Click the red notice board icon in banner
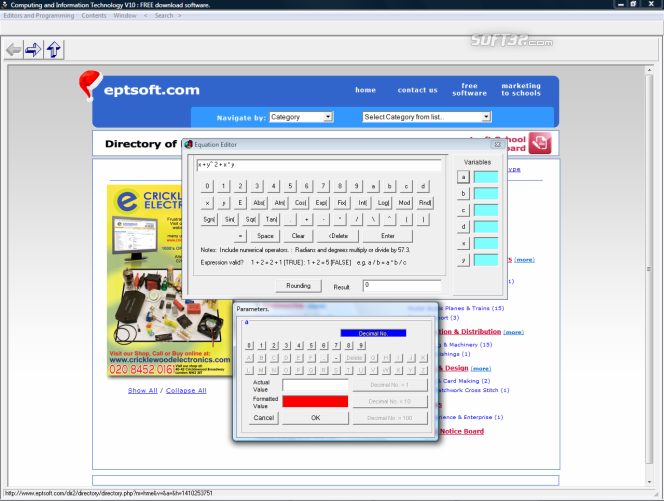Image resolution: width=664 pixels, height=501 pixels. point(540,143)
